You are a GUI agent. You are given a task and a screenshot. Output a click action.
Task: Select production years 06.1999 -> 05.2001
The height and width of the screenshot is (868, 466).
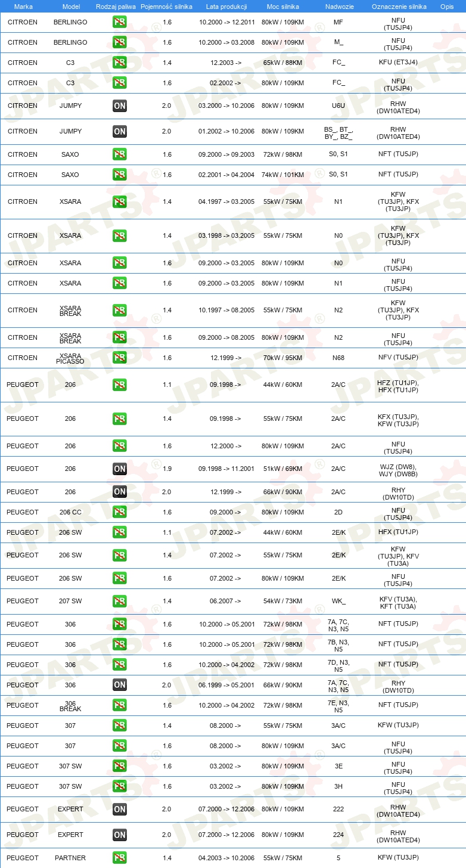click(226, 685)
